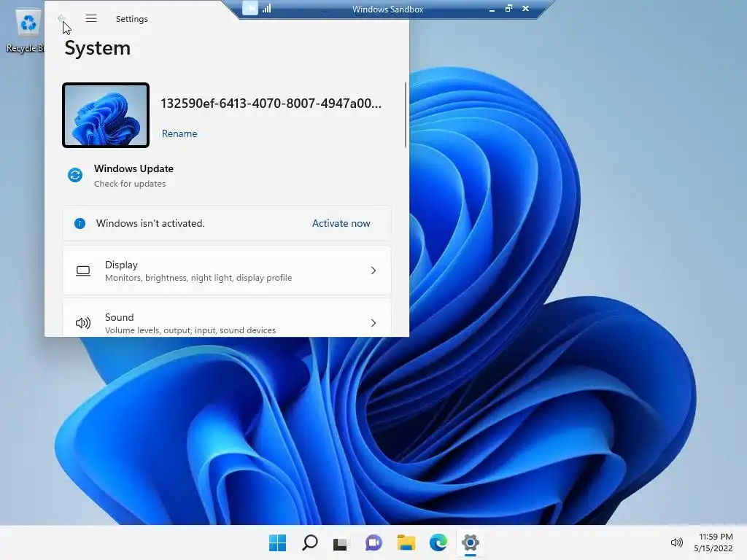Expand the Display row chevron
The height and width of the screenshot is (560, 747).
tap(373, 271)
